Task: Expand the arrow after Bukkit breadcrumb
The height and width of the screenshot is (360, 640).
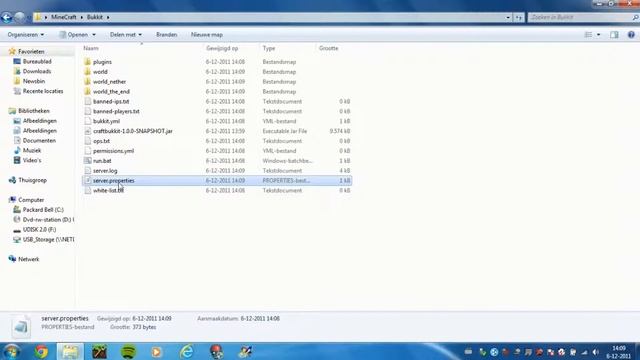Action: coord(108,17)
